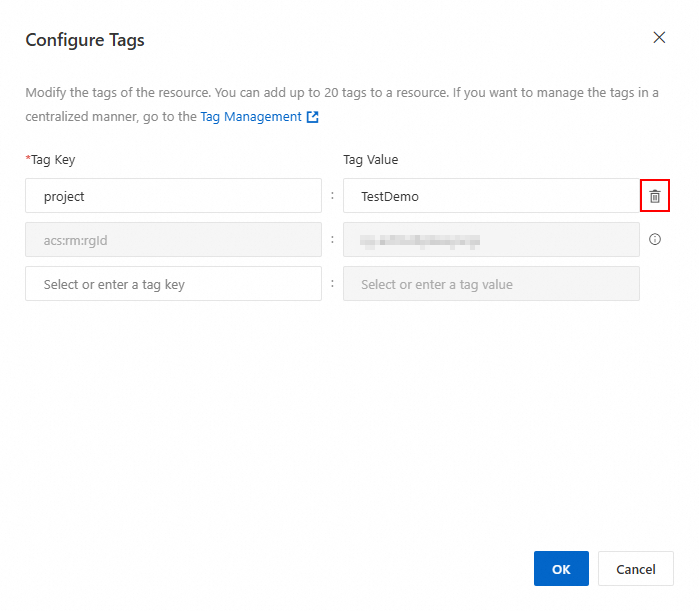
Task: Delete the project tag with trash icon
Action: (655, 197)
